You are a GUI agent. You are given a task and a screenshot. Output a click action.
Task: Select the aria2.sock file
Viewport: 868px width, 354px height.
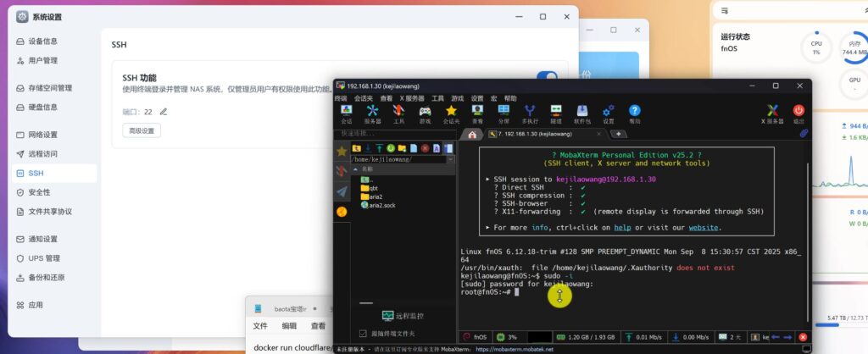click(x=378, y=205)
